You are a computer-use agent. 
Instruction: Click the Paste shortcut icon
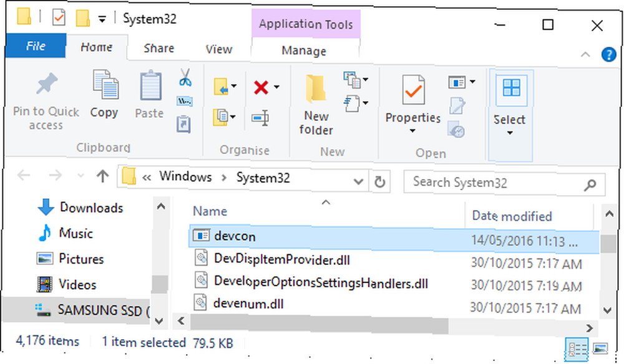pos(183,124)
